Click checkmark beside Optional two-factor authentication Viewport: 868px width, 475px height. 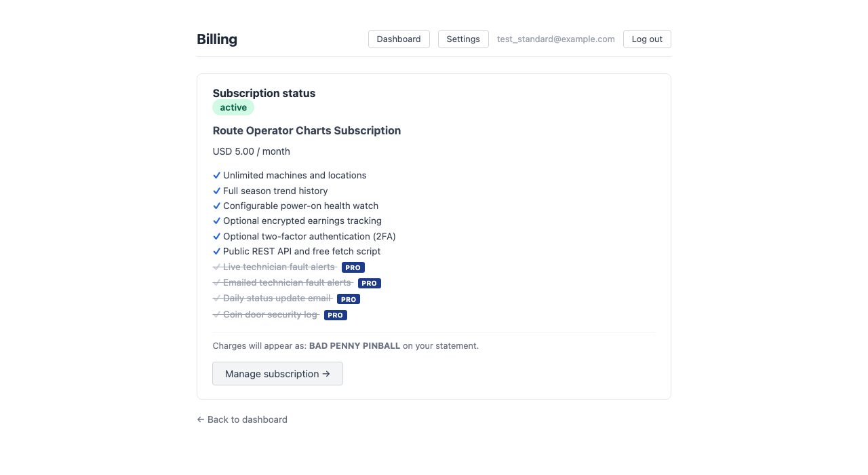(x=217, y=236)
